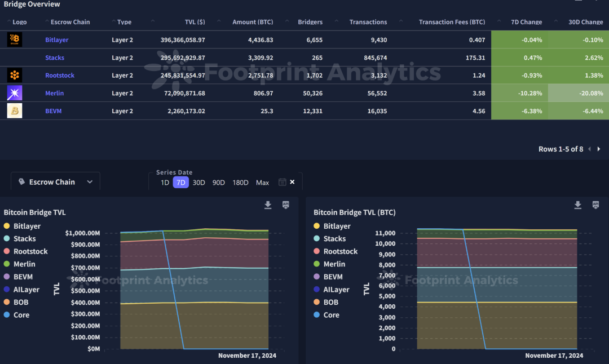Screen dimensions: 609x364
Task: Toggle Rootstock series in BTC chart legend
Action: pos(336,251)
